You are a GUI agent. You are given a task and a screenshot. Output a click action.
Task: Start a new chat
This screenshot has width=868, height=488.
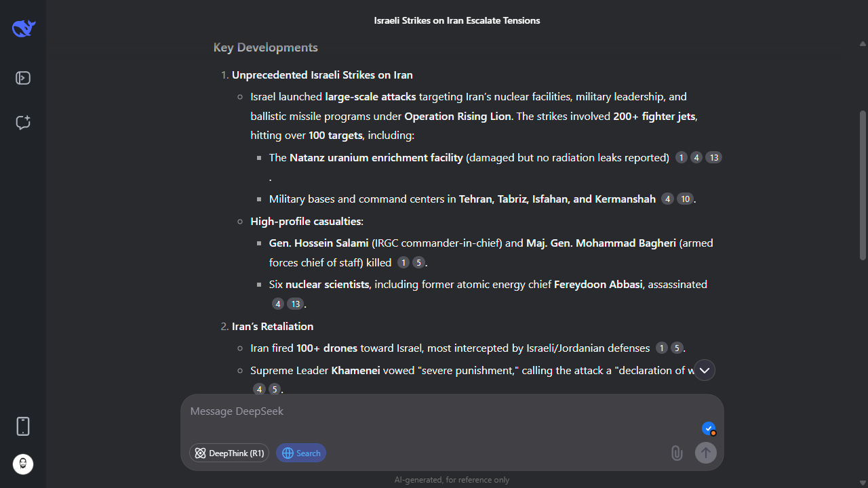23,123
